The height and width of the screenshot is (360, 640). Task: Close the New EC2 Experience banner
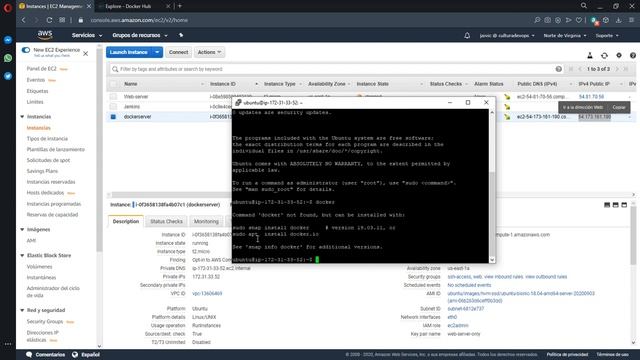coord(85,53)
